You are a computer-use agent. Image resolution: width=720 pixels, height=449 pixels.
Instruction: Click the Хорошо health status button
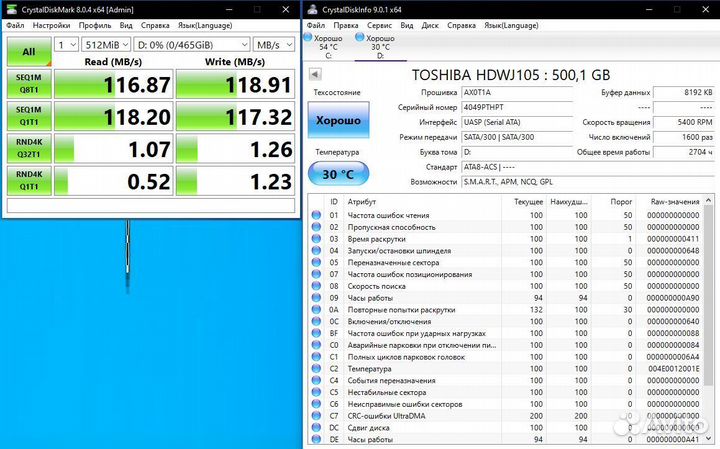338,120
